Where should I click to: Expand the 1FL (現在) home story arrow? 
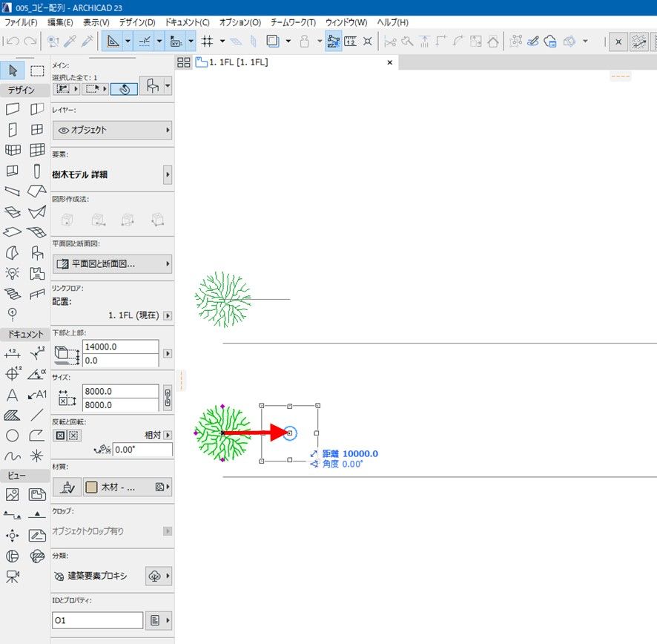168,315
